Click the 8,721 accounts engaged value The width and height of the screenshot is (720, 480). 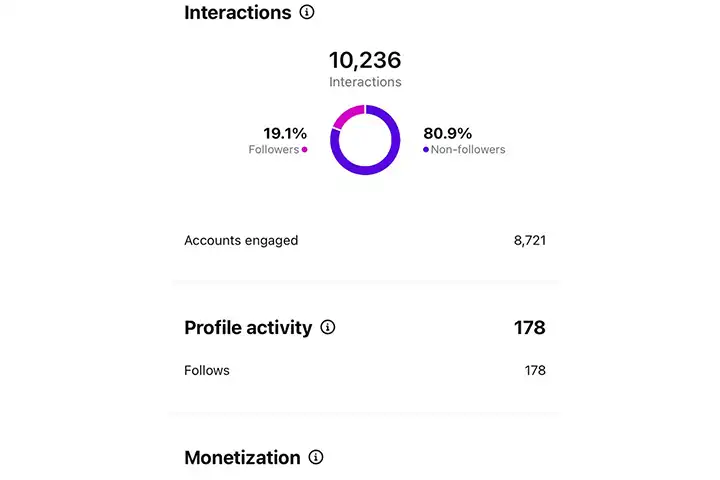529,240
